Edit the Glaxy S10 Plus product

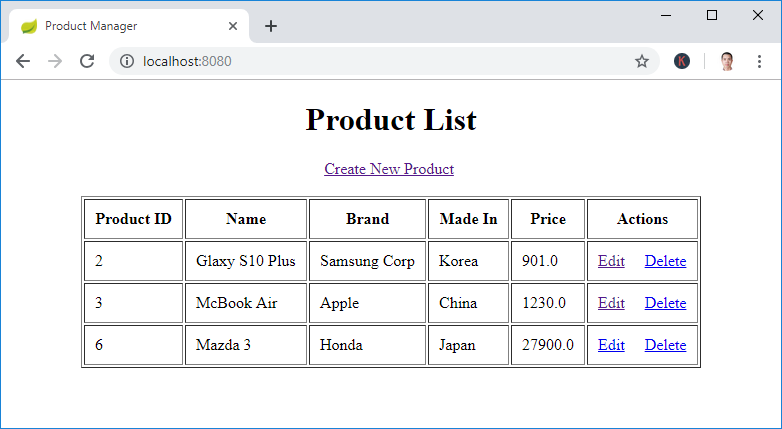(x=611, y=261)
